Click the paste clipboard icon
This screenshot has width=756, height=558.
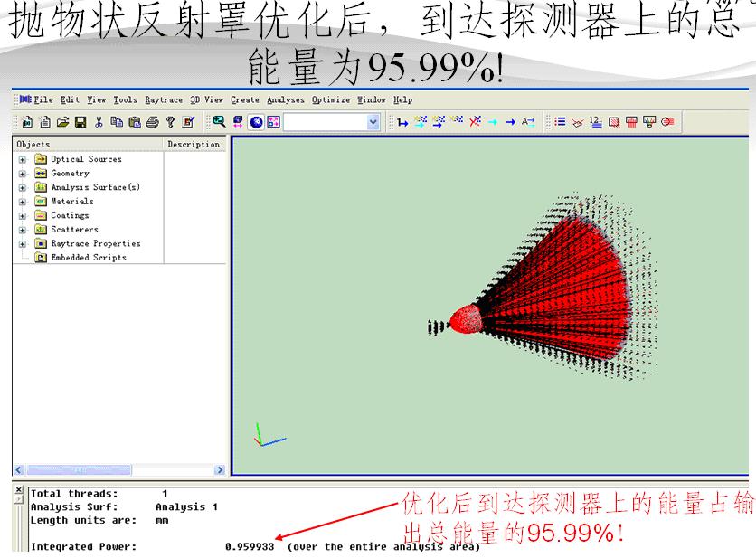(135, 122)
